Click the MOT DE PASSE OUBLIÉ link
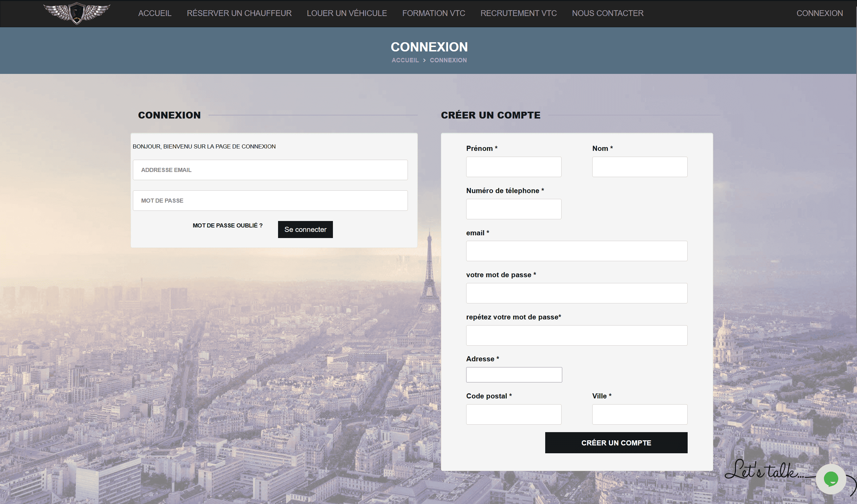Viewport: 857px width, 504px height. [227, 225]
